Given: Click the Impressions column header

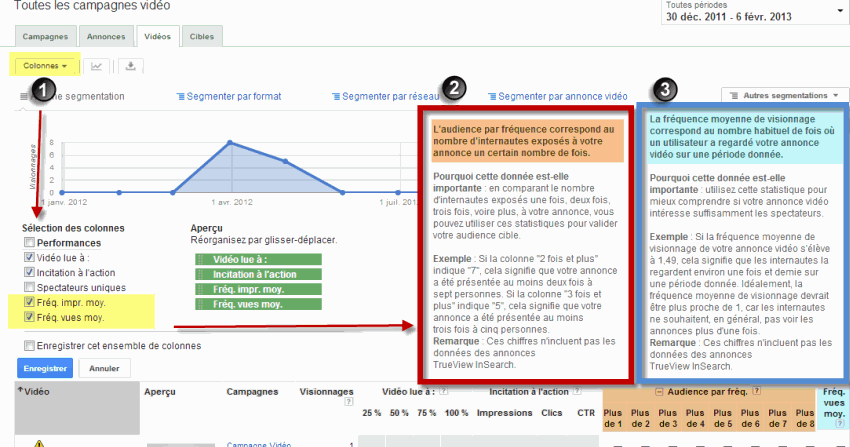Looking at the screenshot, I should [504, 413].
